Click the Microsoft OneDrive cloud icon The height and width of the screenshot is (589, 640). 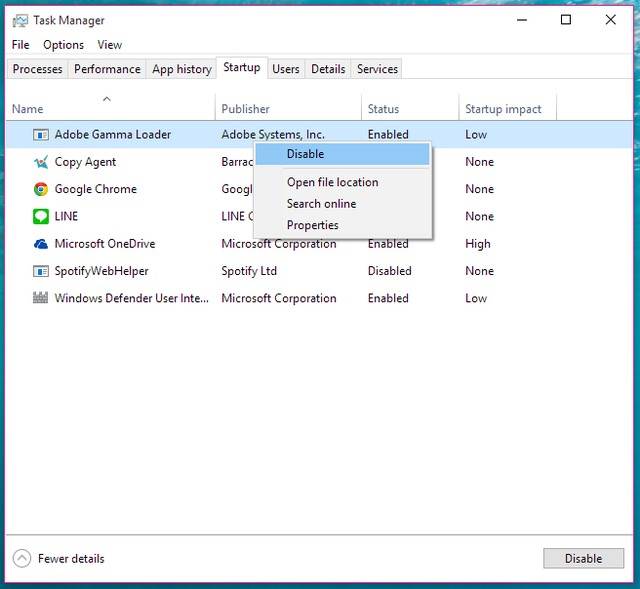click(x=40, y=244)
